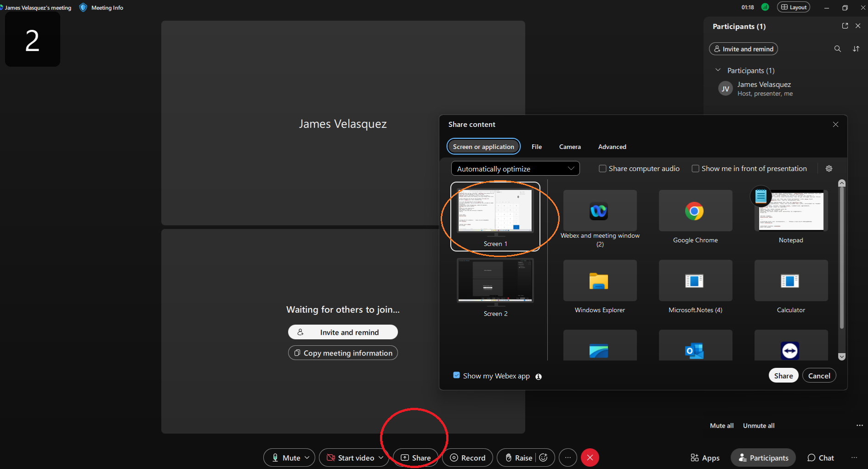Image resolution: width=868 pixels, height=469 pixels.
Task: Collapse the Participants (1) list
Action: [x=718, y=70]
